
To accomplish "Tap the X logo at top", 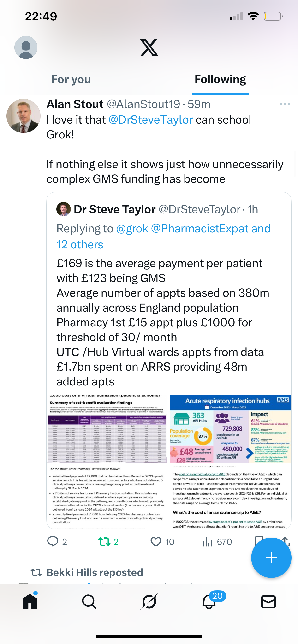I will [x=149, y=47].
